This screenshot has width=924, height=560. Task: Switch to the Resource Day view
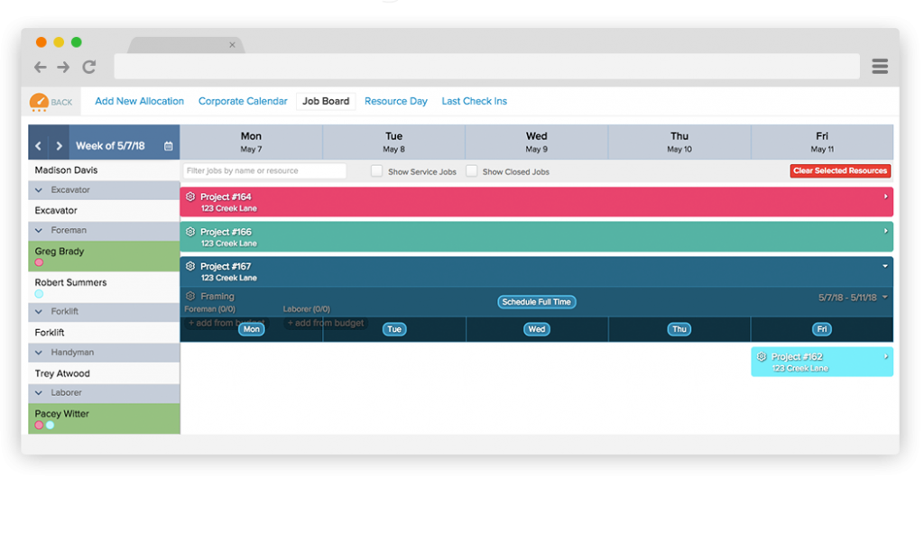(396, 101)
